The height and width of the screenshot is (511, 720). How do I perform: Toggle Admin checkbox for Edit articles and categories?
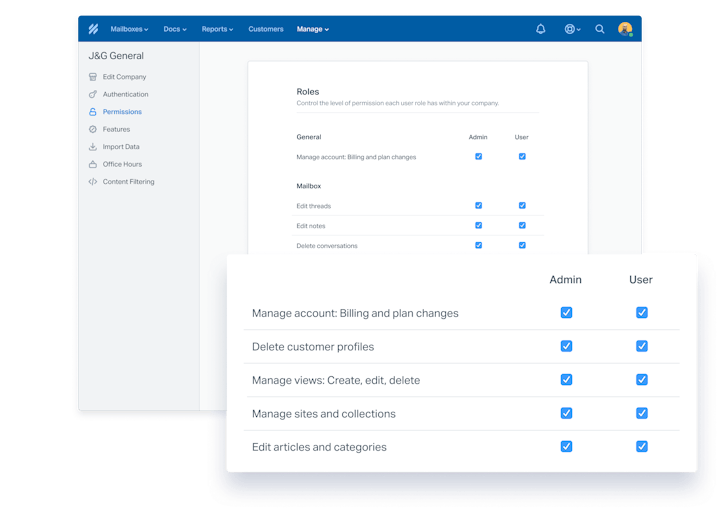click(566, 446)
